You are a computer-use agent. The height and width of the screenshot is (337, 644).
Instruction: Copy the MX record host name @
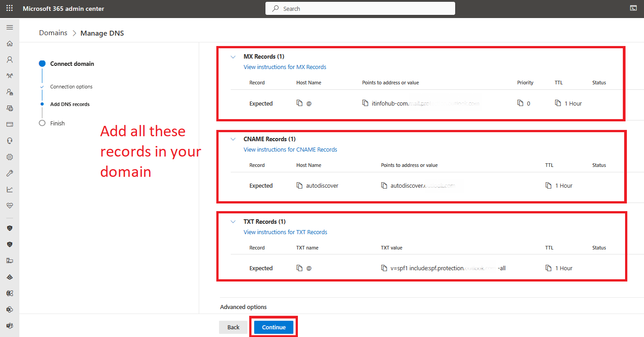(x=299, y=103)
